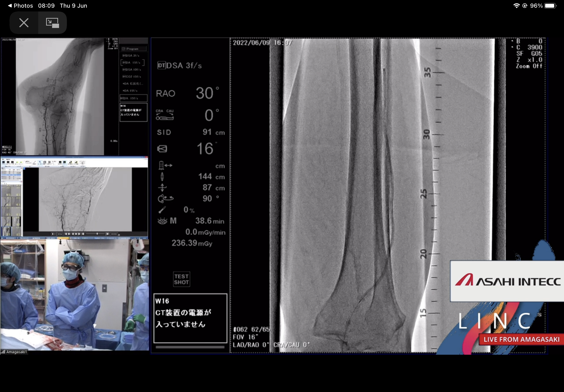Viewport: 564px width, 392px height.
Task: Click stop button in angiography viewer playback bar
Action: [76, 234]
